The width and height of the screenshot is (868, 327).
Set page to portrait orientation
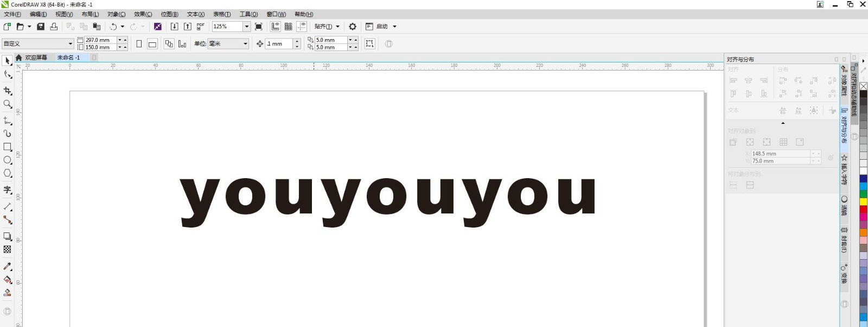tap(139, 44)
